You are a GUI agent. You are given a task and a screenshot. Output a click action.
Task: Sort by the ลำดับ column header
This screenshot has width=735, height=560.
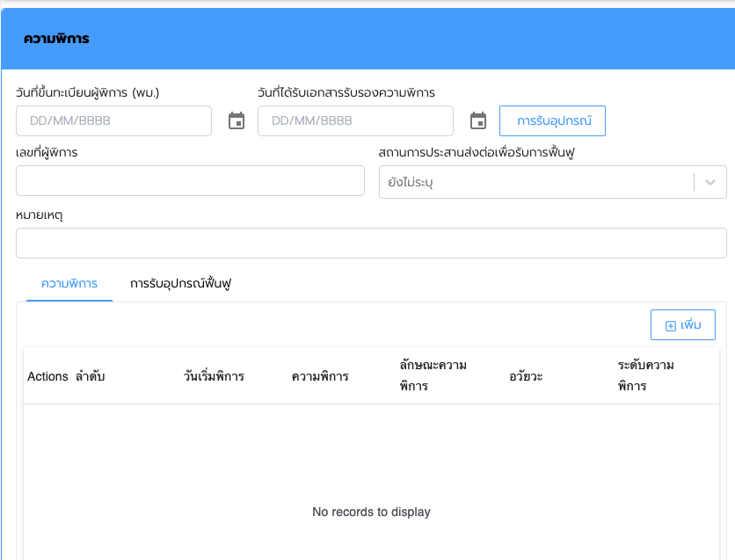click(91, 376)
